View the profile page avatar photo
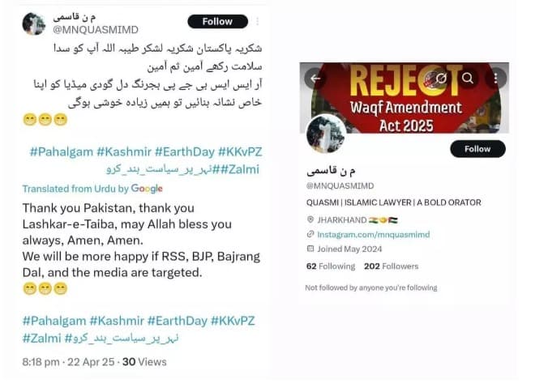This screenshot has width=548, height=392. point(326,134)
